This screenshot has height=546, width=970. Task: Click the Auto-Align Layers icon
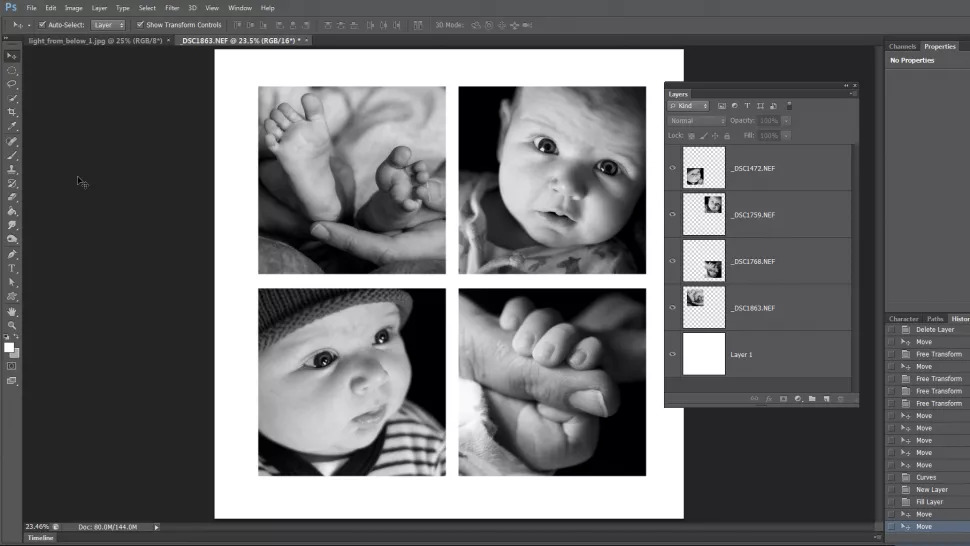[418, 25]
